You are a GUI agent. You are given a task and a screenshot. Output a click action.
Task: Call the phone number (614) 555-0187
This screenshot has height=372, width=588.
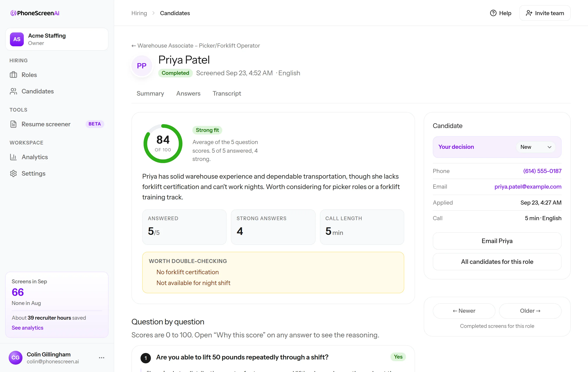542,171
